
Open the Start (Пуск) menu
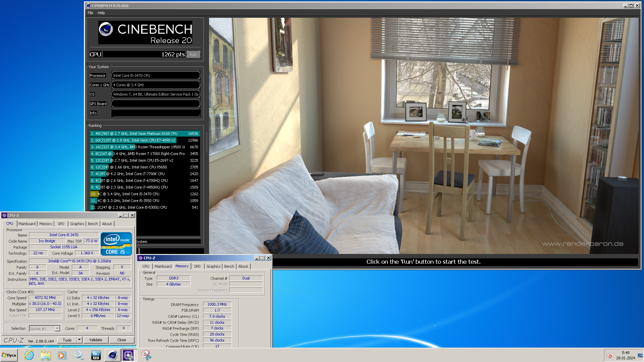point(9,355)
